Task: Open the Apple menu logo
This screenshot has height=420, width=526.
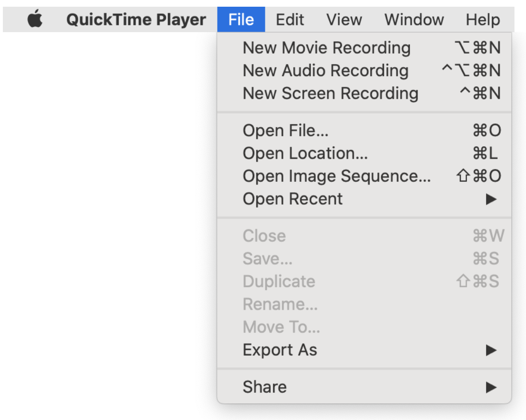Action: click(35, 20)
